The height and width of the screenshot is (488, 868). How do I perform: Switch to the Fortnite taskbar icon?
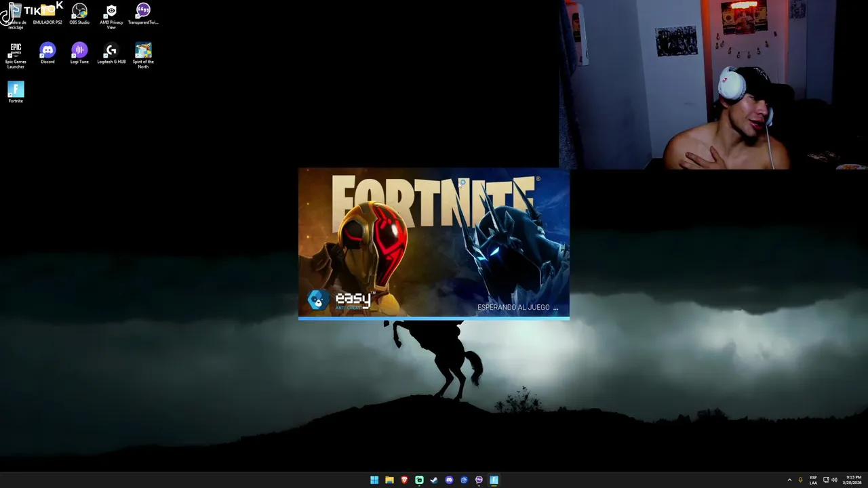[x=494, y=480]
